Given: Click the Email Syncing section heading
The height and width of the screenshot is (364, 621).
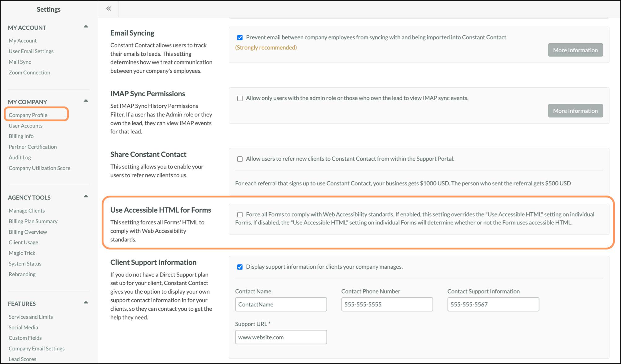Looking at the screenshot, I should tap(132, 33).
